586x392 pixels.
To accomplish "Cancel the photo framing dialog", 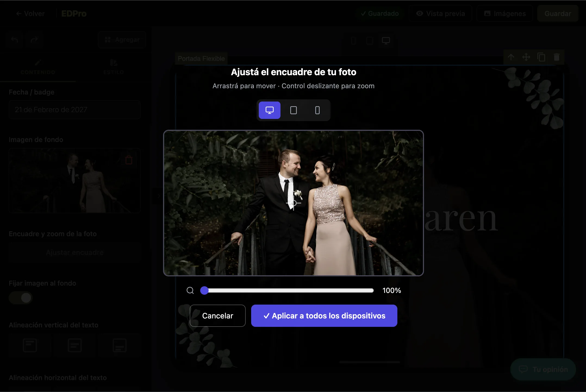I will click(217, 316).
